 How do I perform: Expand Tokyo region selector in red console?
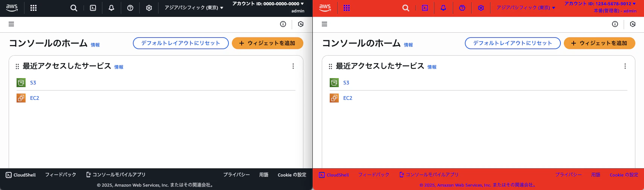coord(525,8)
